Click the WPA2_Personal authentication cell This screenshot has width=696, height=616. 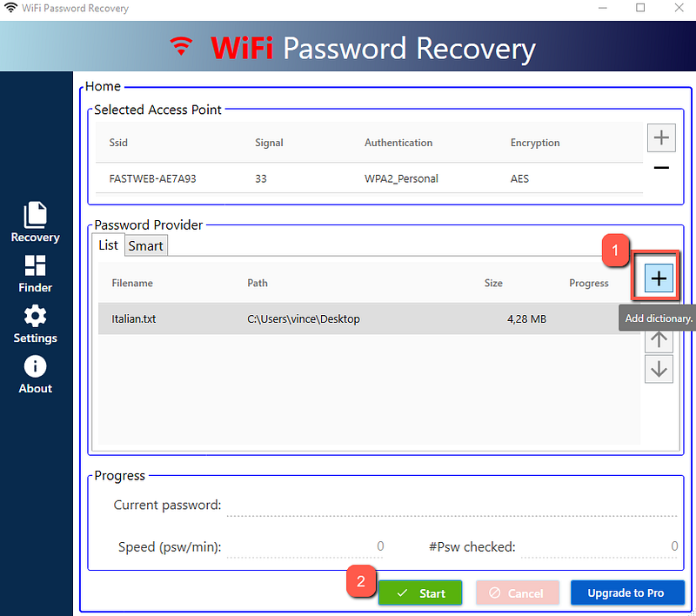(401, 178)
